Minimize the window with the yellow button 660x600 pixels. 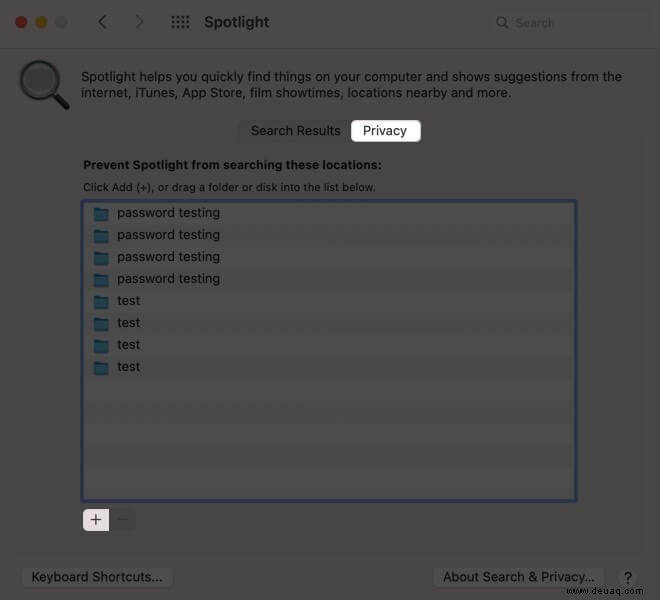pos(41,22)
